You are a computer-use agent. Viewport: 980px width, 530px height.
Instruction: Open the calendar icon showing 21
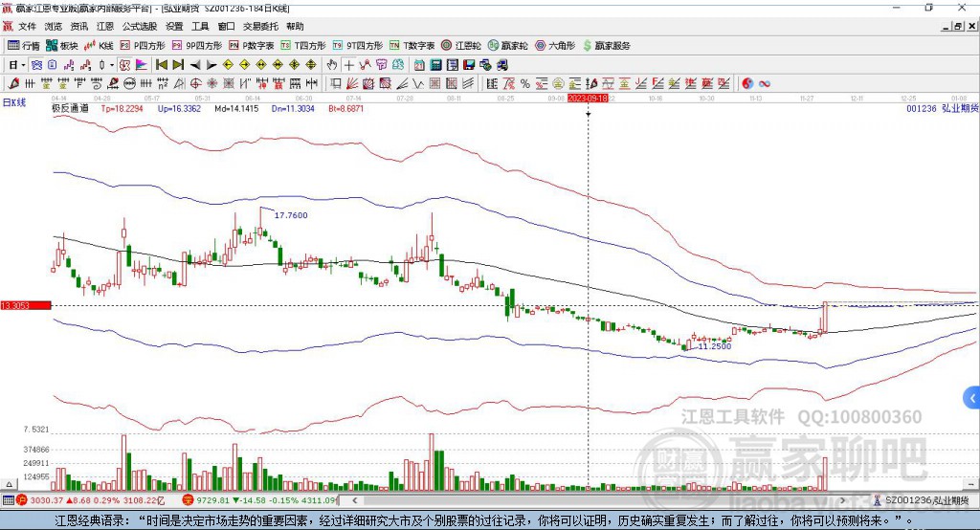pos(419,65)
